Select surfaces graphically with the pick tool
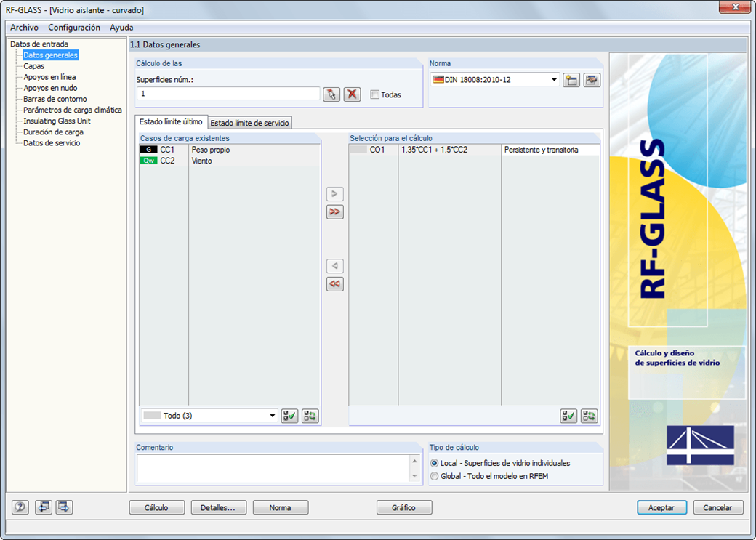756x540 pixels. click(x=331, y=94)
